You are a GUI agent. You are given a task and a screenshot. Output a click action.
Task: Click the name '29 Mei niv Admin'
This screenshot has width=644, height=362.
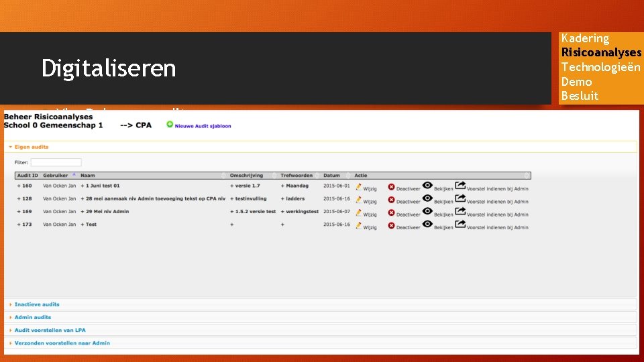[x=107, y=212]
